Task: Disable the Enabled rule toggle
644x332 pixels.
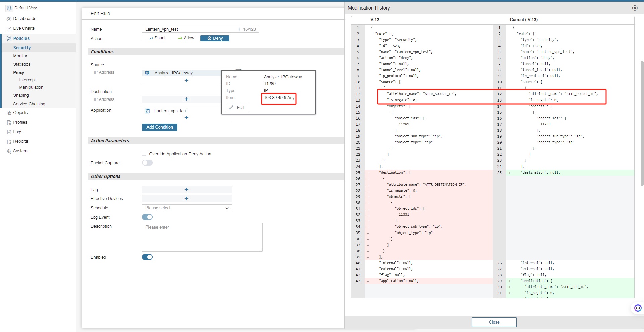Action: (147, 257)
